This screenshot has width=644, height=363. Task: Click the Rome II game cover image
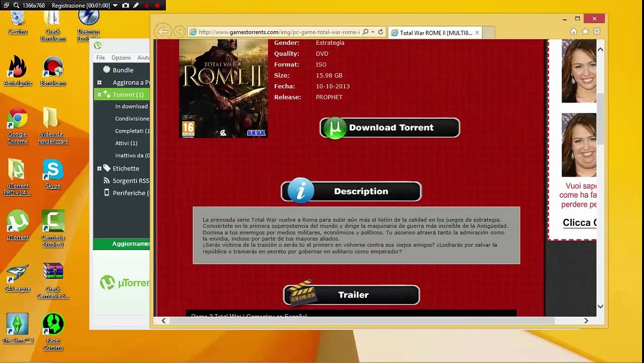point(224,88)
